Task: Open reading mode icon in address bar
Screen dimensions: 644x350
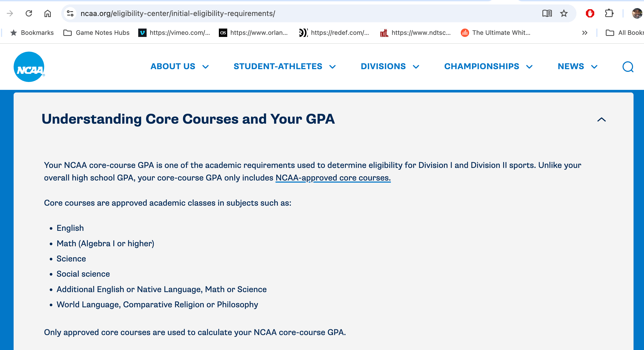Action: pos(547,13)
